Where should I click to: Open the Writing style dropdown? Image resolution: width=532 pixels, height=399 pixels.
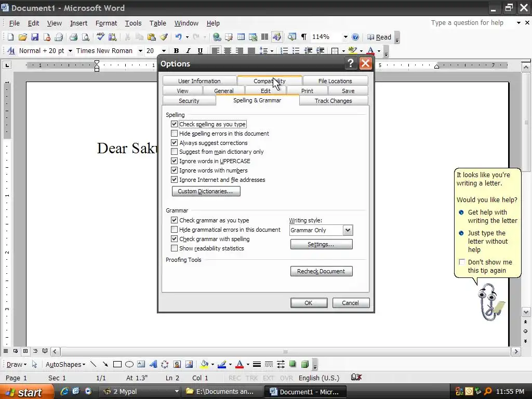click(x=348, y=230)
